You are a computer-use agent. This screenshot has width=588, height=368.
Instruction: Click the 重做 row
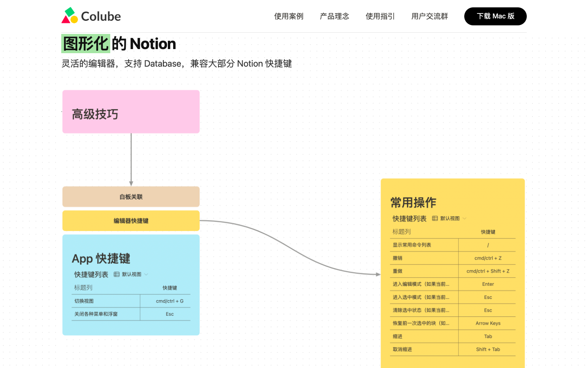[453, 271]
